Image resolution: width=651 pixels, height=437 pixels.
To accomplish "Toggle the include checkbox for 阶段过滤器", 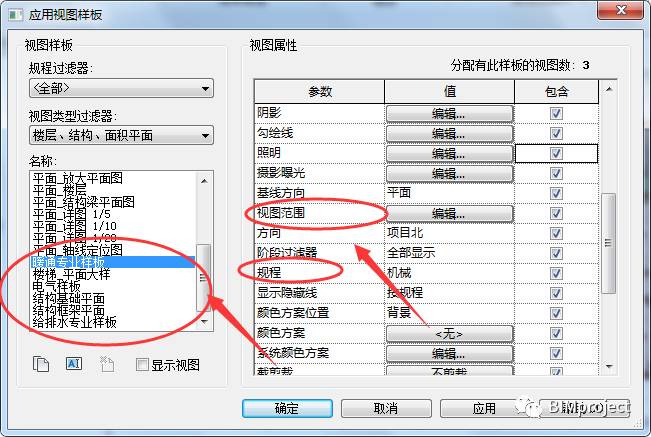I will coord(556,253).
